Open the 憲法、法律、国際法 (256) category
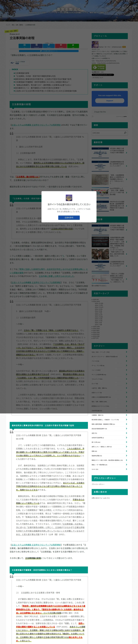This screenshot has width=138, height=644. [99, 402]
